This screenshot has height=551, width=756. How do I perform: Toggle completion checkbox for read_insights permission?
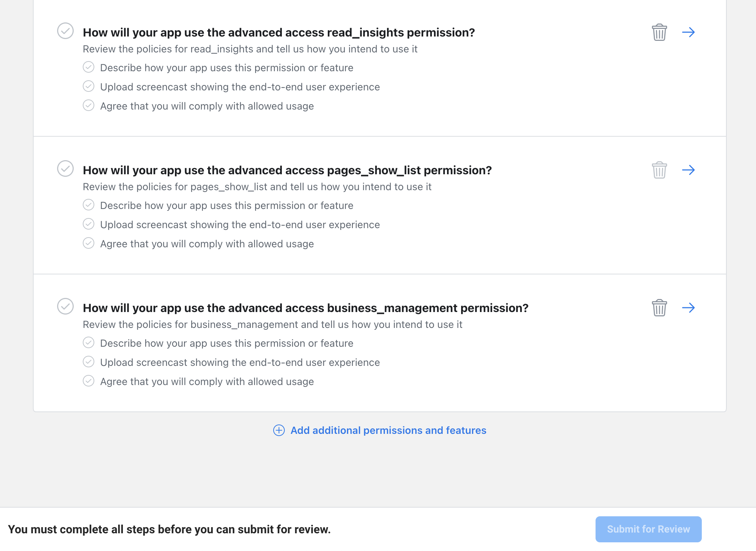pyautogui.click(x=65, y=32)
